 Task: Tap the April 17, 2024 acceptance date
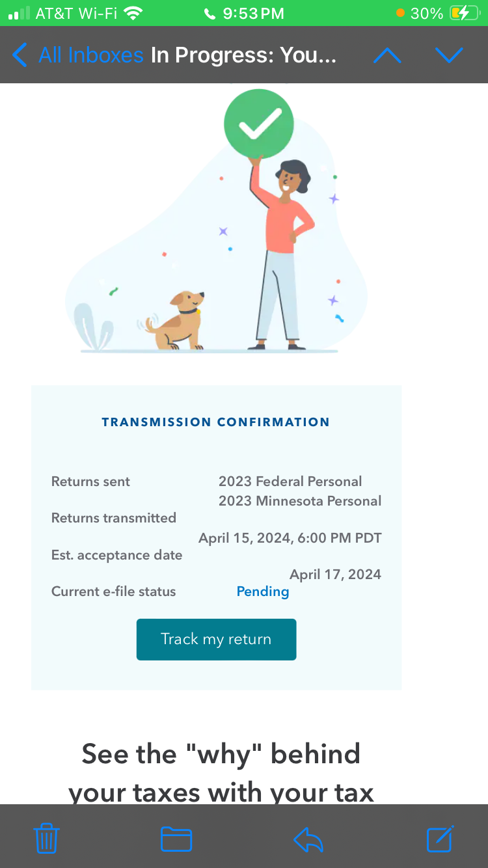[335, 575]
